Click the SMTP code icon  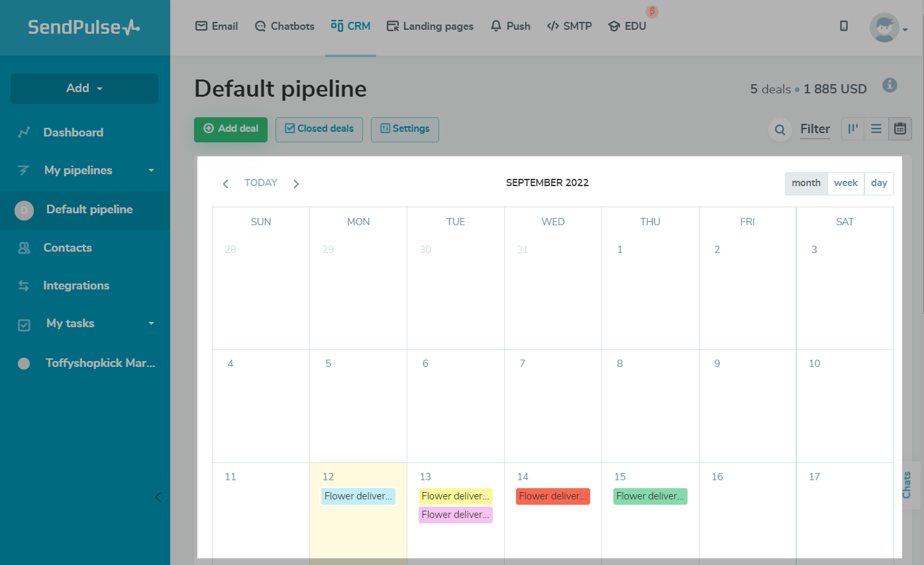[553, 25]
